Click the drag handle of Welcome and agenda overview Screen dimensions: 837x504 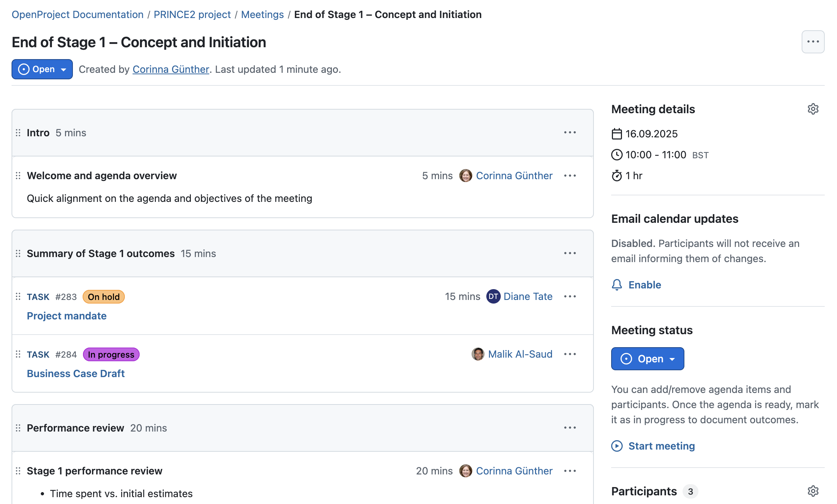coord(18,176)
